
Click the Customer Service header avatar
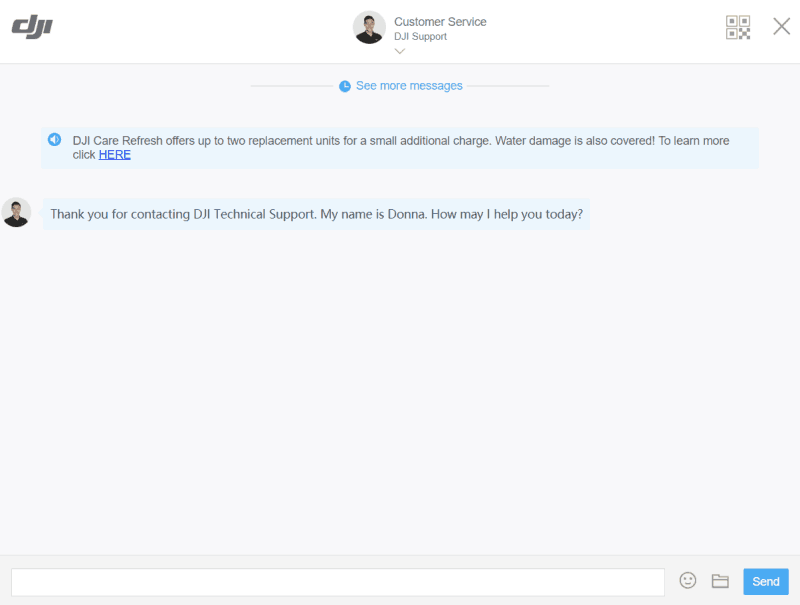click(x=369, y=27)
